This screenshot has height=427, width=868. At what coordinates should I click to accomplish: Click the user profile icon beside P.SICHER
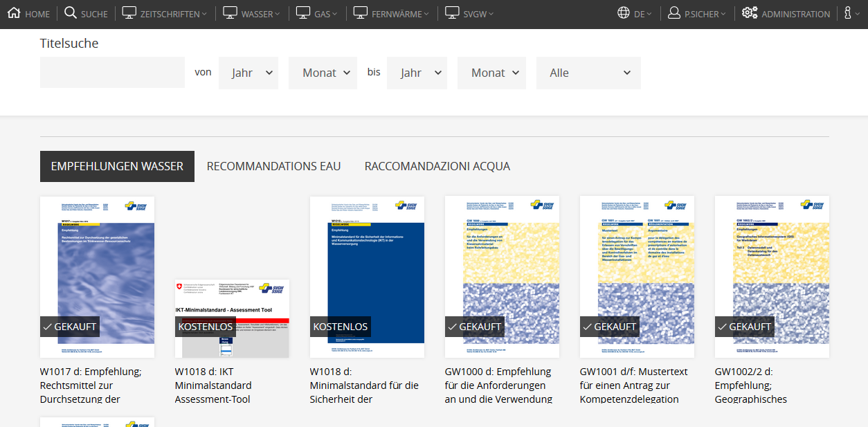coord(674,13)
